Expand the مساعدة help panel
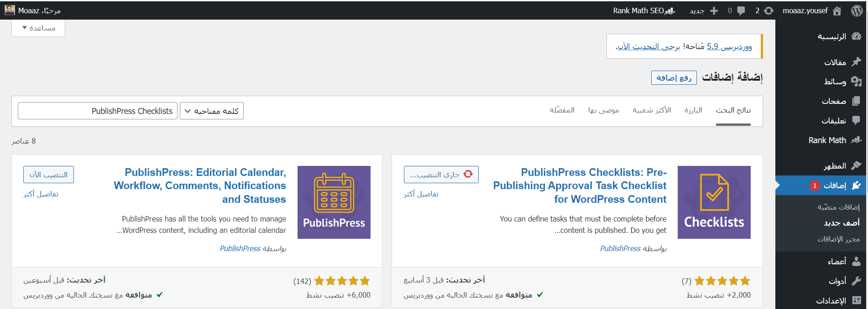The image size is (868, 309). point(38,28)
